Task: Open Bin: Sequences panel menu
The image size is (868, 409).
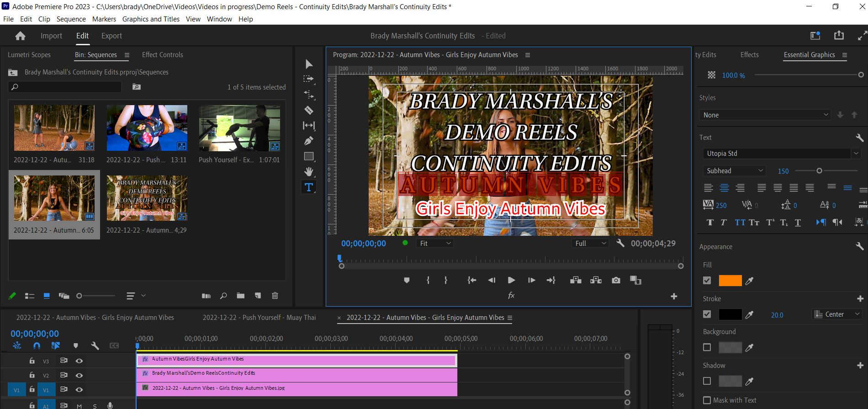Action: coord(127,55)
